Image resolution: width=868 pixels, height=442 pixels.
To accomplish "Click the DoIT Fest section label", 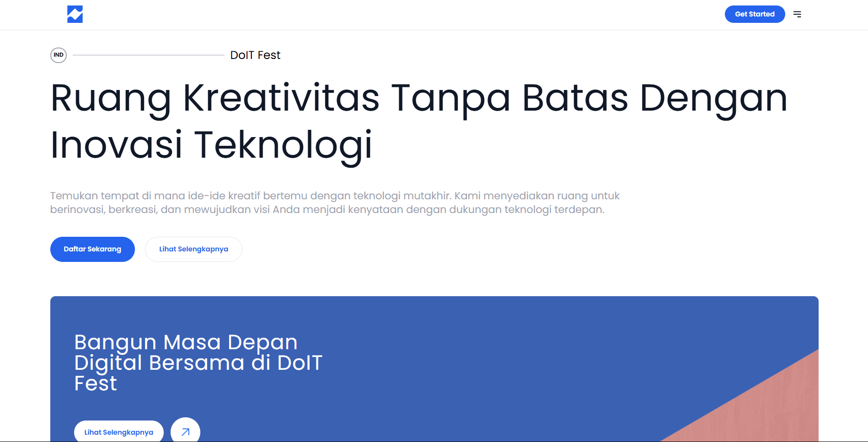I will click(255, 55).
